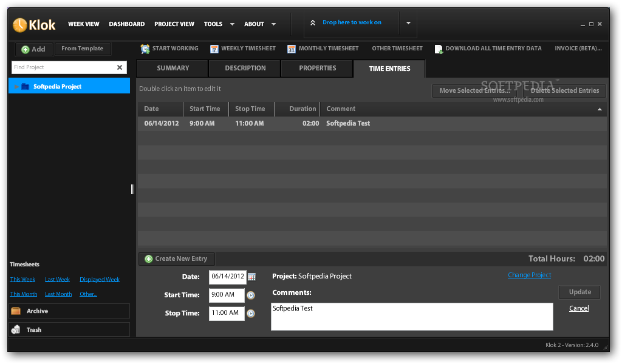Click Download All Time Entry Data

point(493,49)
